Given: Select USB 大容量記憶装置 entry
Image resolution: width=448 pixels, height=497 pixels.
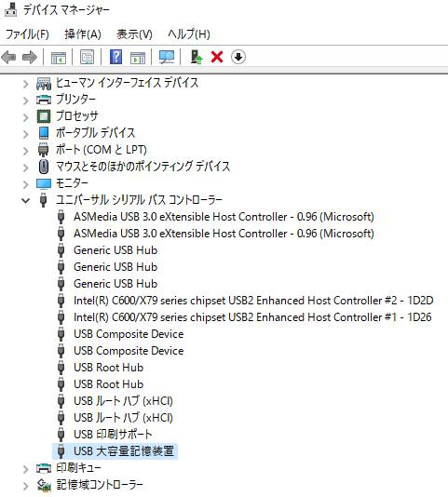Looking at the screenshot, I should [x=124, y=451].
